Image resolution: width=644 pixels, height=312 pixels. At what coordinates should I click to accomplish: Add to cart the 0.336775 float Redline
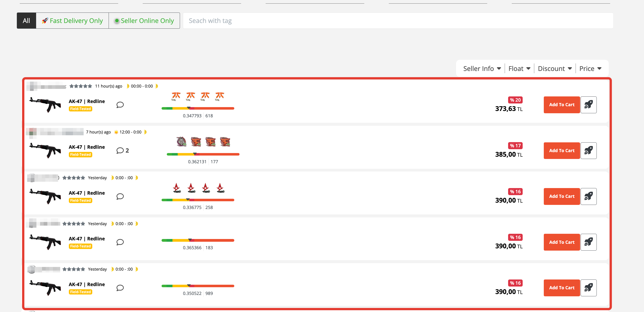point(562,196)
